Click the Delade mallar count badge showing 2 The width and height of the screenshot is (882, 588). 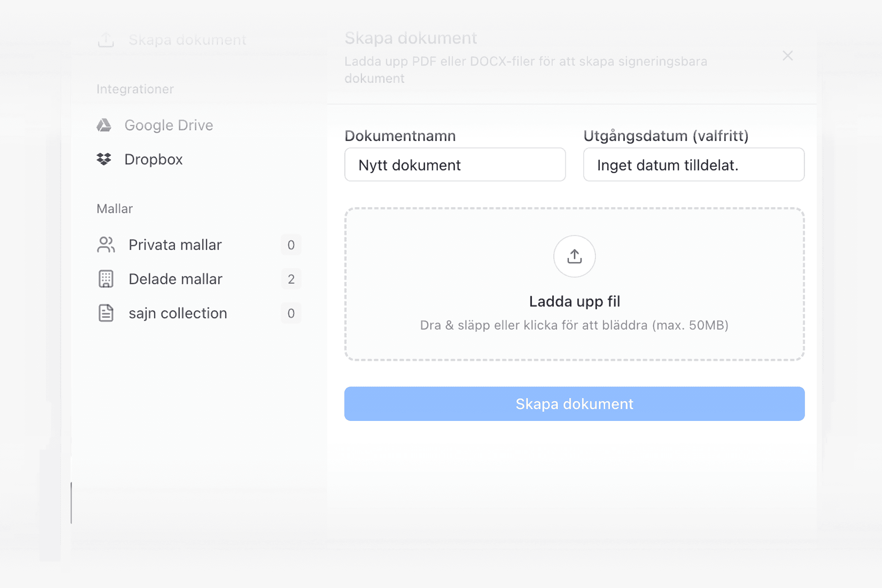click(291, 279)
